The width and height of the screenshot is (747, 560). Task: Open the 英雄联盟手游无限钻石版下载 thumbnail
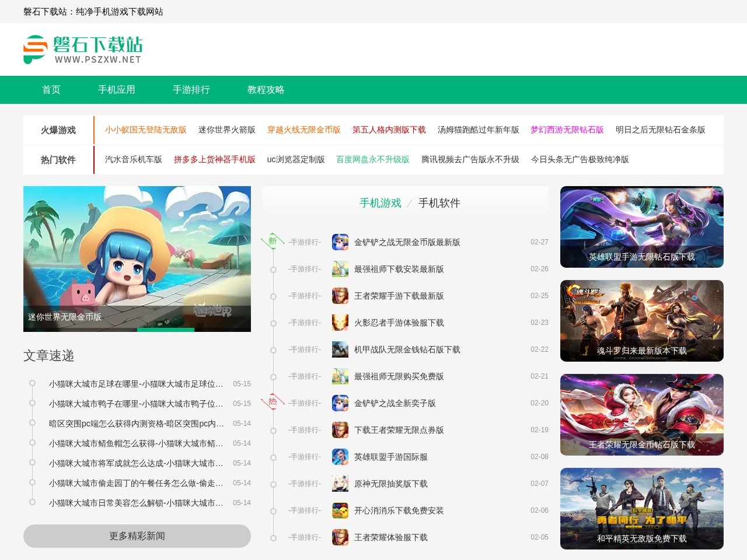pyautogui.click(x=642, y=227)
